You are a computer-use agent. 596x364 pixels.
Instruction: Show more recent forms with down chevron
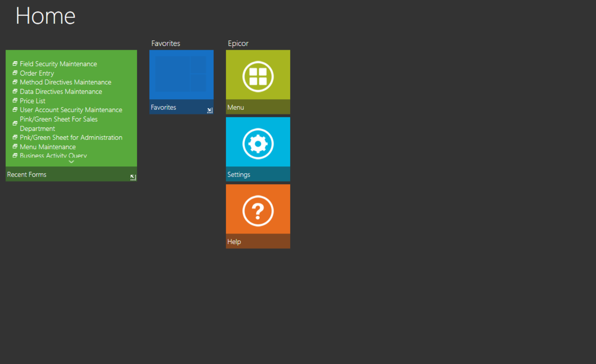click(71, 162)
